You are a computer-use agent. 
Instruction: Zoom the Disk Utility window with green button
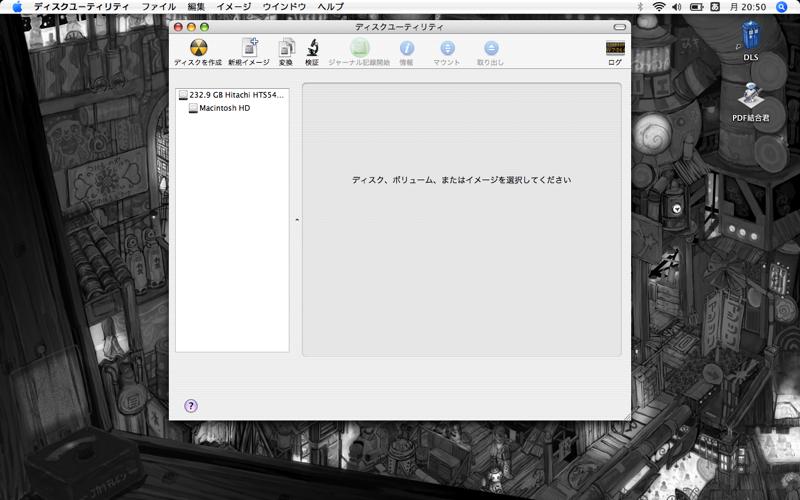(204, 27)
